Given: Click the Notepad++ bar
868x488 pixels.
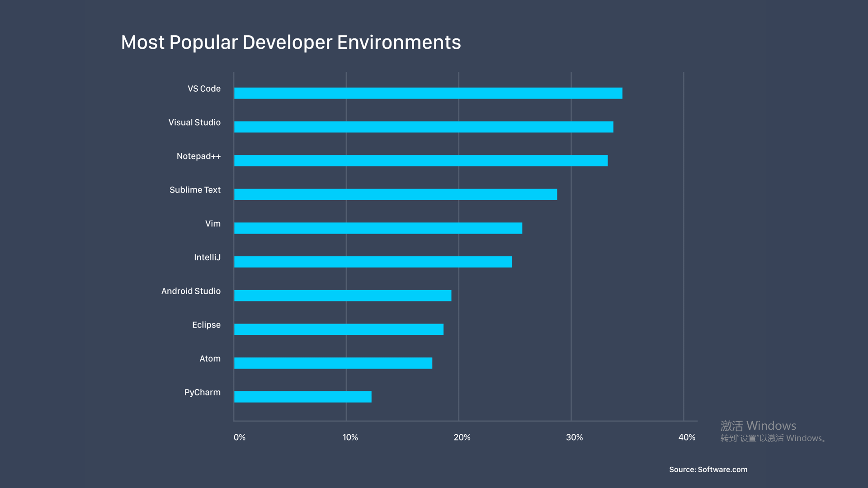Looking at the screenshot, I should tap(421, 160).
